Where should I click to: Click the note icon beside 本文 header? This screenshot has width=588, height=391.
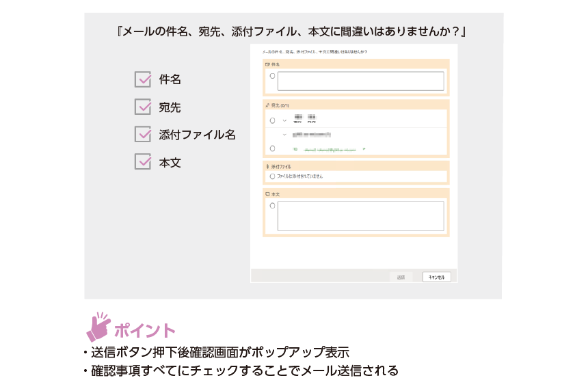click(267, 194)
